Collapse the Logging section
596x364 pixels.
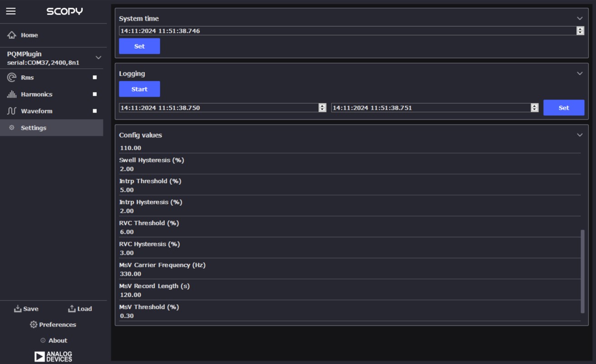tap(579, 74)
